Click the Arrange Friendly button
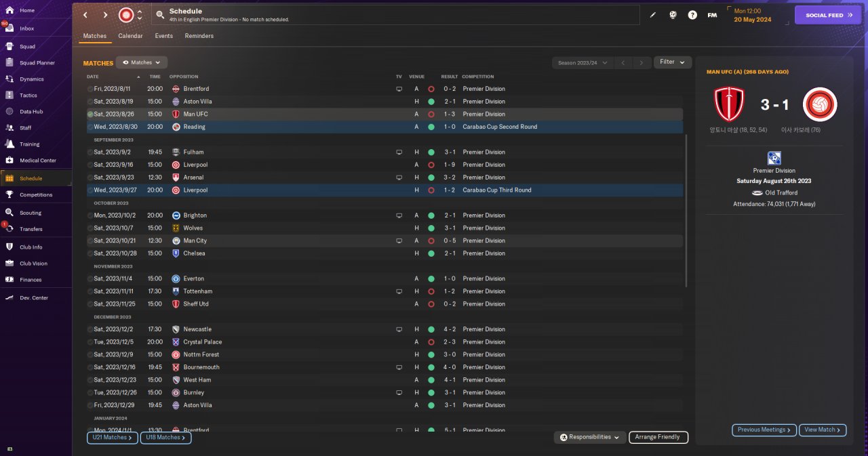Screen dimensions: 868x456 click(x=658, y=438)
